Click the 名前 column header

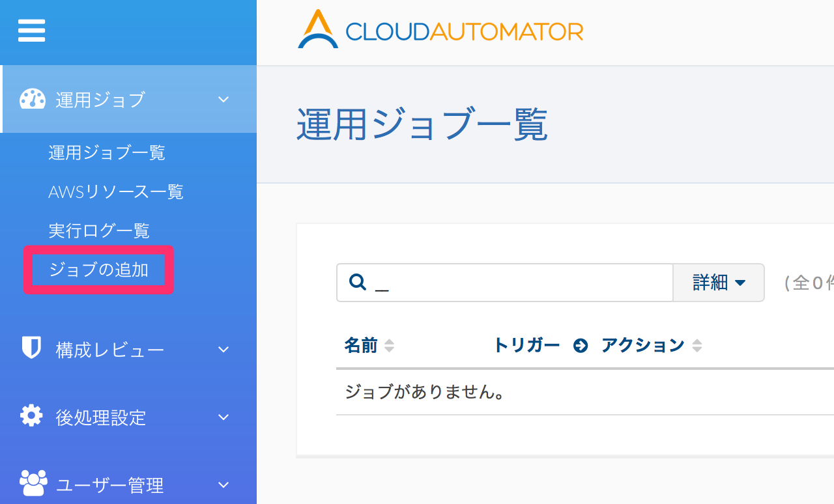coord(361,346)
